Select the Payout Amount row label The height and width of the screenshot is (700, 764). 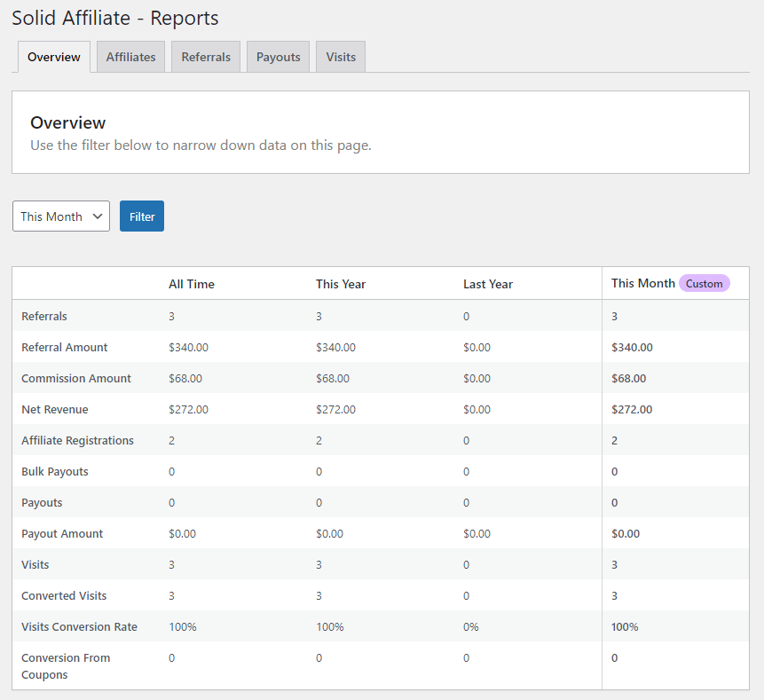(x=62, y=533)
